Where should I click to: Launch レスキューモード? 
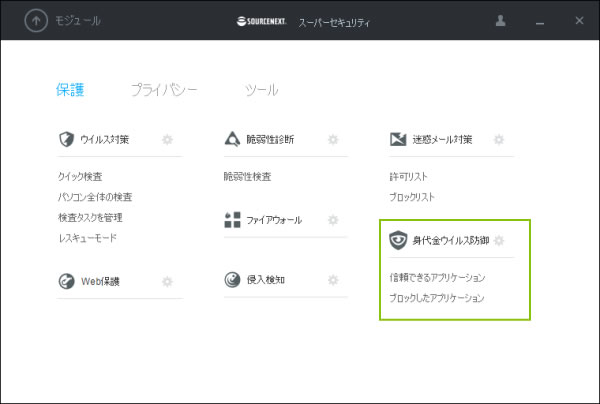(x=87, y=238)
